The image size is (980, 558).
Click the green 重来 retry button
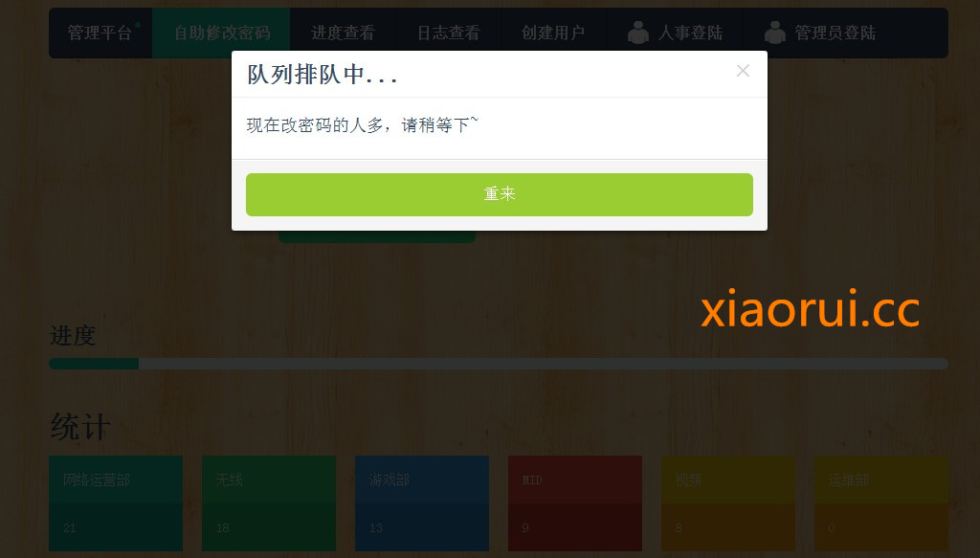coord(499,194)
